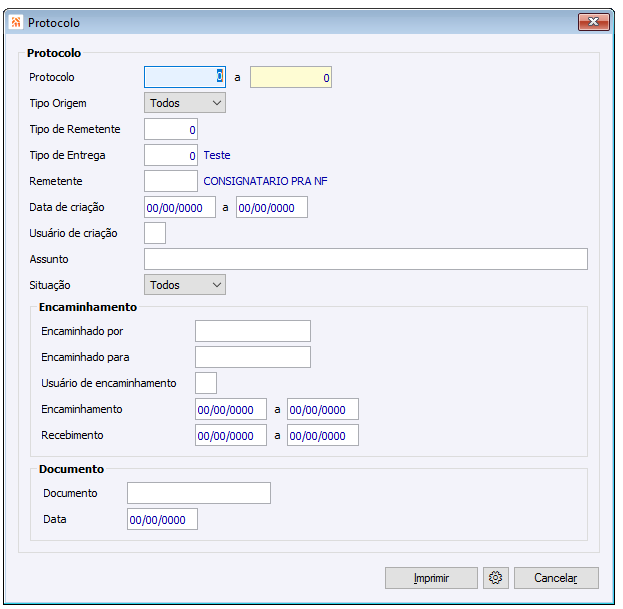The image size is (623, 609).
Task: Open the Tipo Origem dropdown
Action: (x=185, y=103)
